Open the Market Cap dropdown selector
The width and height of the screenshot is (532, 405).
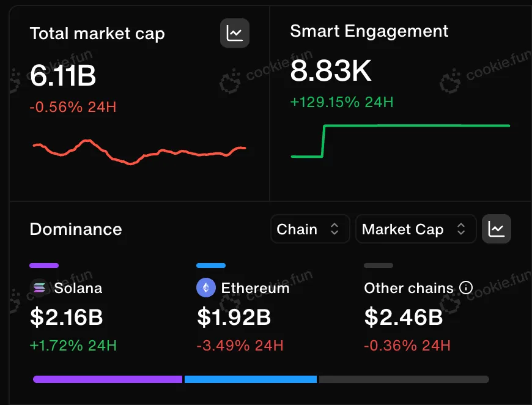coord(415,229)
